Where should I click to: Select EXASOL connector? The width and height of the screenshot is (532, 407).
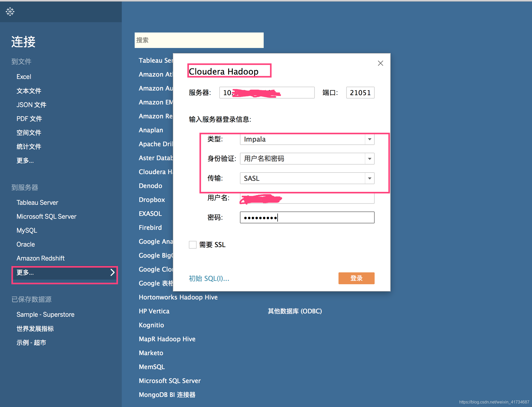[150, 214]
